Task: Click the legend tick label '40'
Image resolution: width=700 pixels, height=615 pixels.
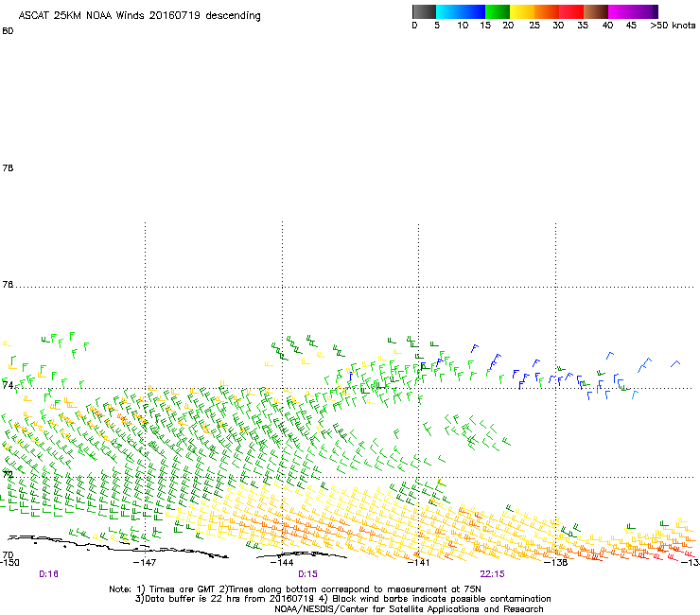Action: pos(607,26)
